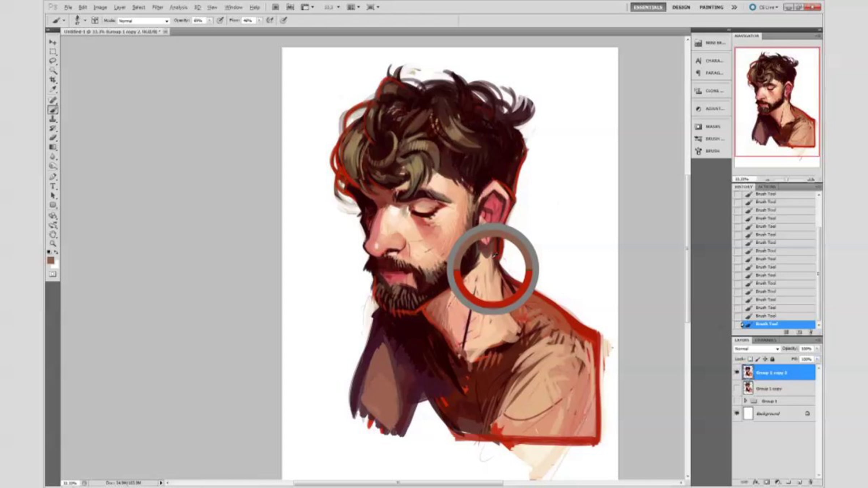The image size is (868, 488).
Task: Select the 3D Object Rotate tool
Action: 53,216
